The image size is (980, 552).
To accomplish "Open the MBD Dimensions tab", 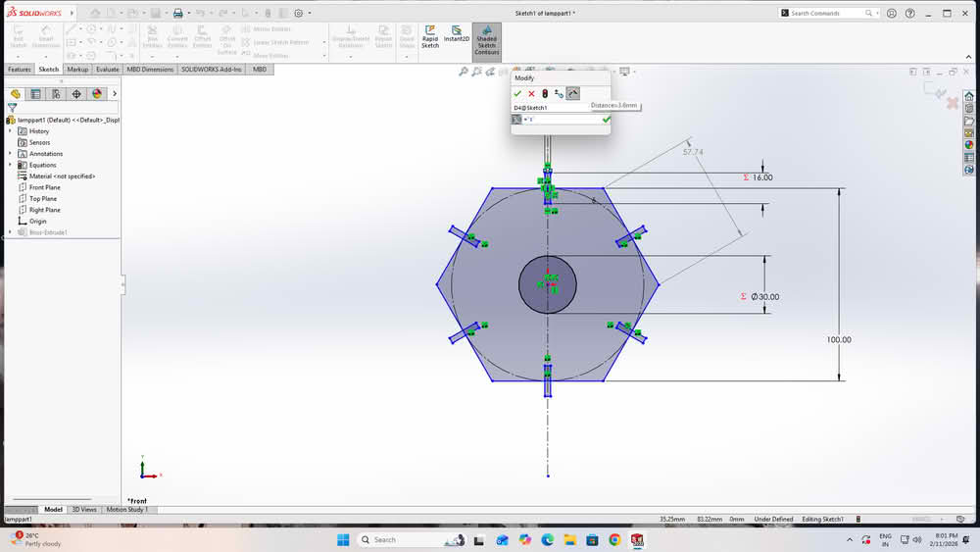I will (150, 70).
